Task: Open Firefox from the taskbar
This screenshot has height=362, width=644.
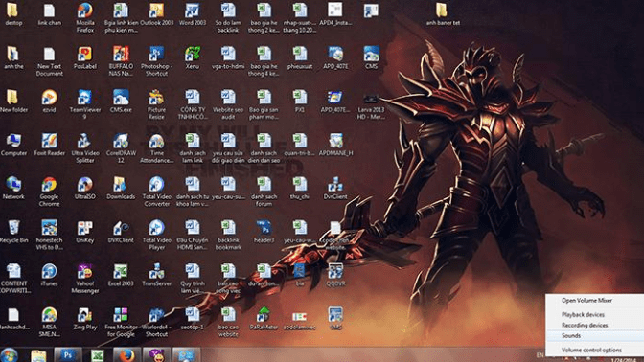Action: 126,354
